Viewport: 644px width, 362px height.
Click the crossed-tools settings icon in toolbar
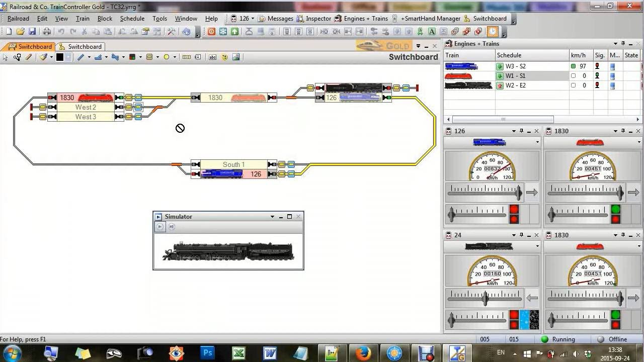coord(171,31)
